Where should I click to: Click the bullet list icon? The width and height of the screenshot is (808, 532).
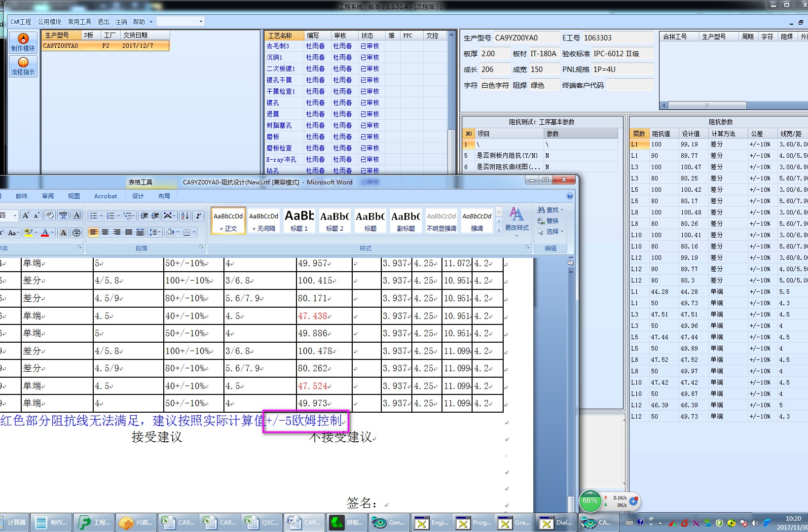94,216
